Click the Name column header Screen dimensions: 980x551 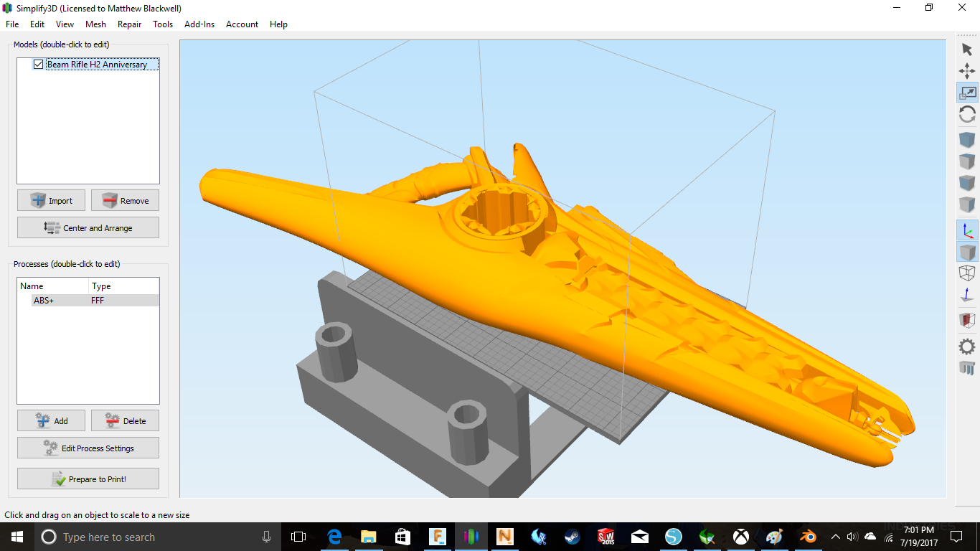53,286
